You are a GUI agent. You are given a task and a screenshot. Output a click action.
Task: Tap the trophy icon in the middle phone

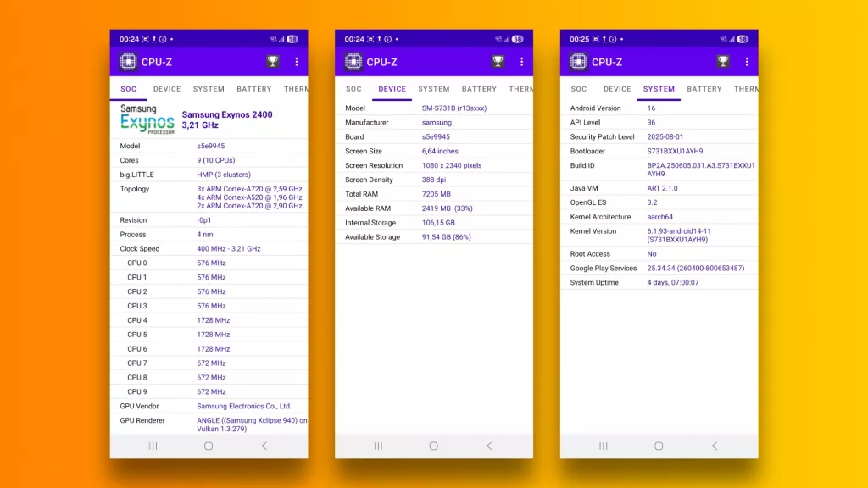click(x=498, y=61)
